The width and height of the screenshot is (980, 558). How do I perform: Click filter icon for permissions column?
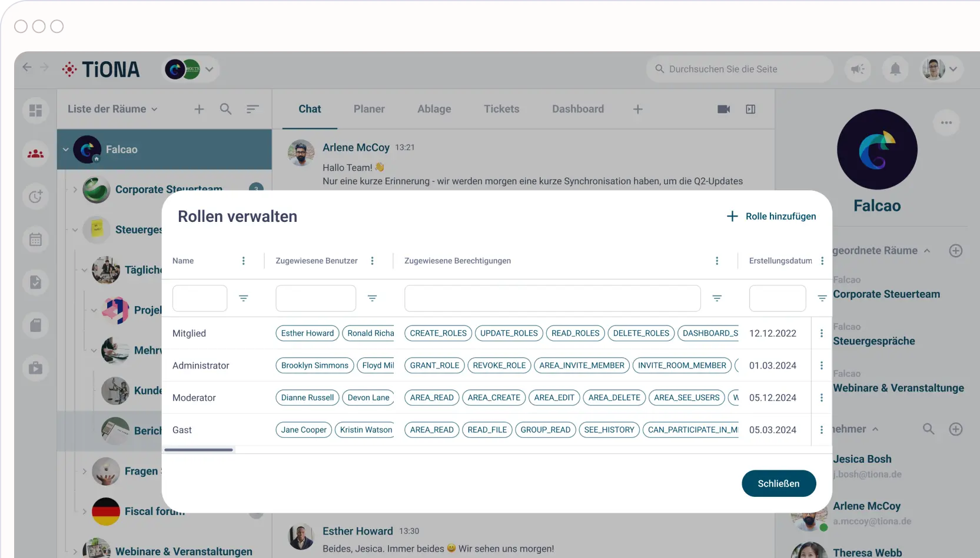[x=717, y=298]
